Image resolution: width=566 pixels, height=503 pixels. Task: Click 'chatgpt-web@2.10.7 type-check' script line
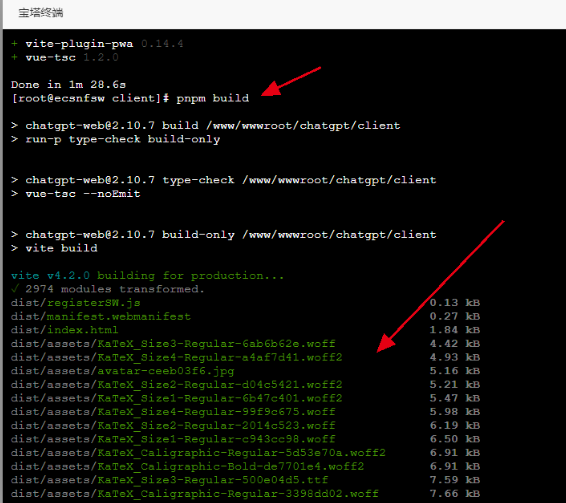tap(224, 180)
